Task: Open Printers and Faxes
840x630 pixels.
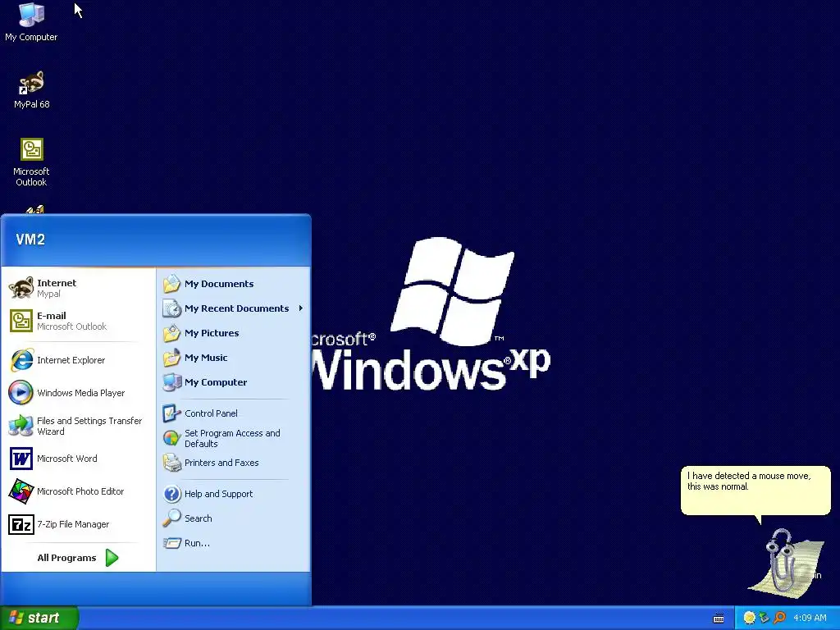Action: [234, 463]
